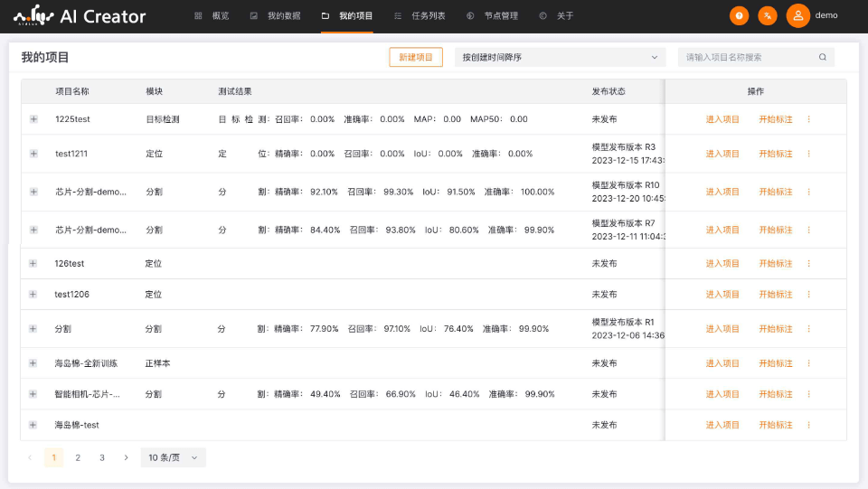
Task: Click the 新建项目 button
Action: coord(416,57)
